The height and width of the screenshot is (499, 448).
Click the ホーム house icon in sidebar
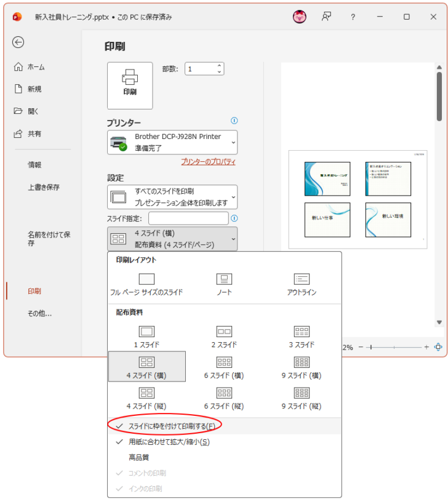[18, 67]
